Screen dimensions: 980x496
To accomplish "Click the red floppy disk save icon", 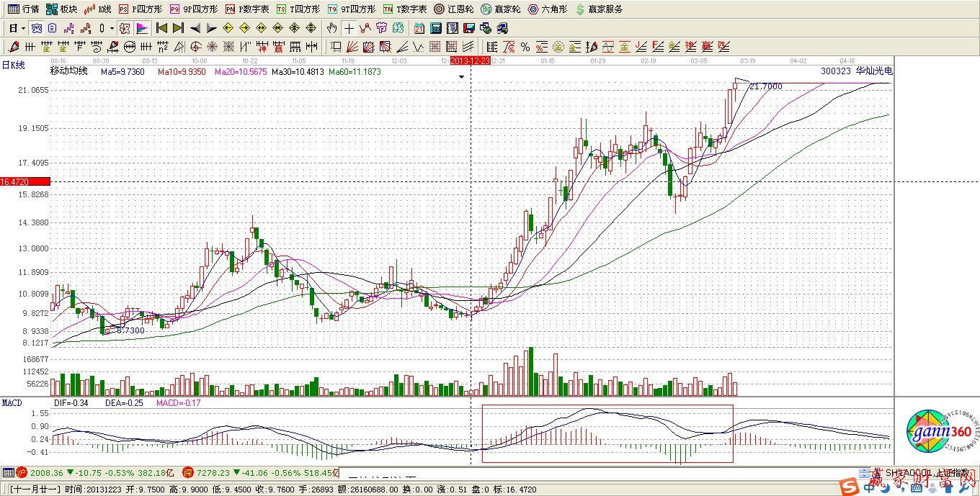I will tap(468, 28).
